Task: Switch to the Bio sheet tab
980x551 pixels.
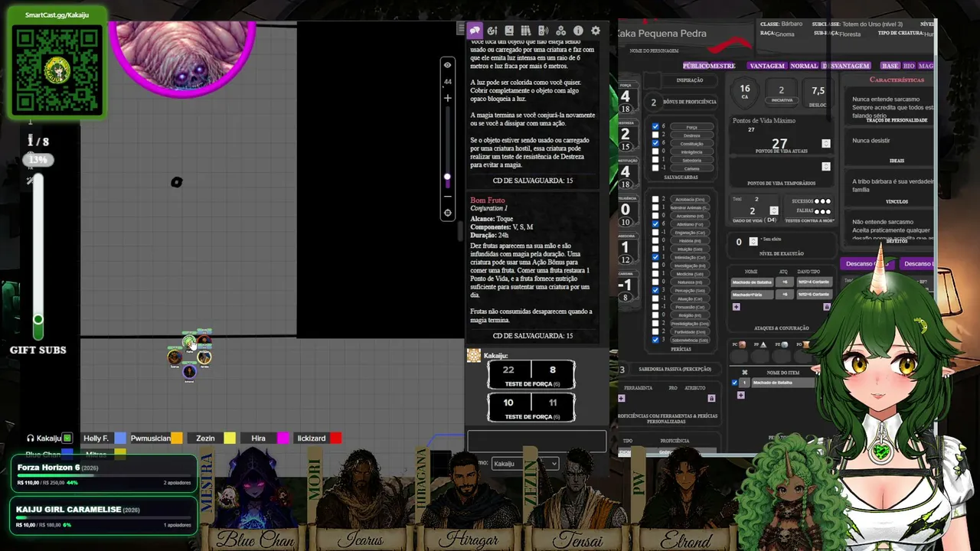Action: coord(909,66)
